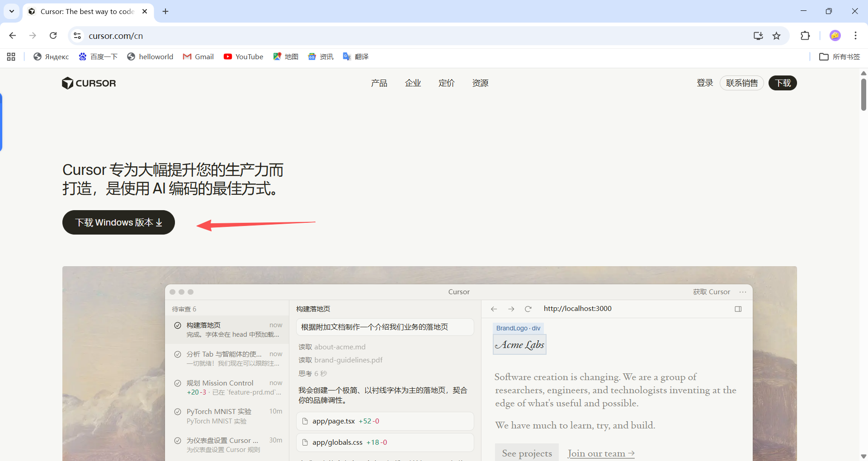Open the apps grid in bookmarks bar
Viewport: 868px width, 461px height.
pos(11,56)
